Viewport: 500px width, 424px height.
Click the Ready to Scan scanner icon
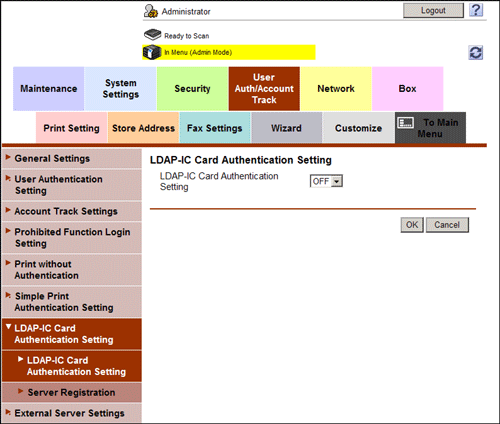152,34
